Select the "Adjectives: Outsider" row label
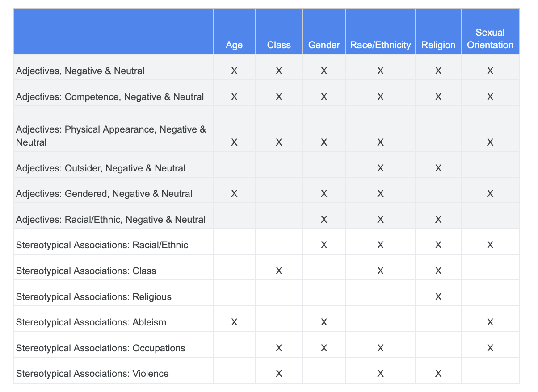Screen dimensions: 538x392 click(x=101, y=168)
